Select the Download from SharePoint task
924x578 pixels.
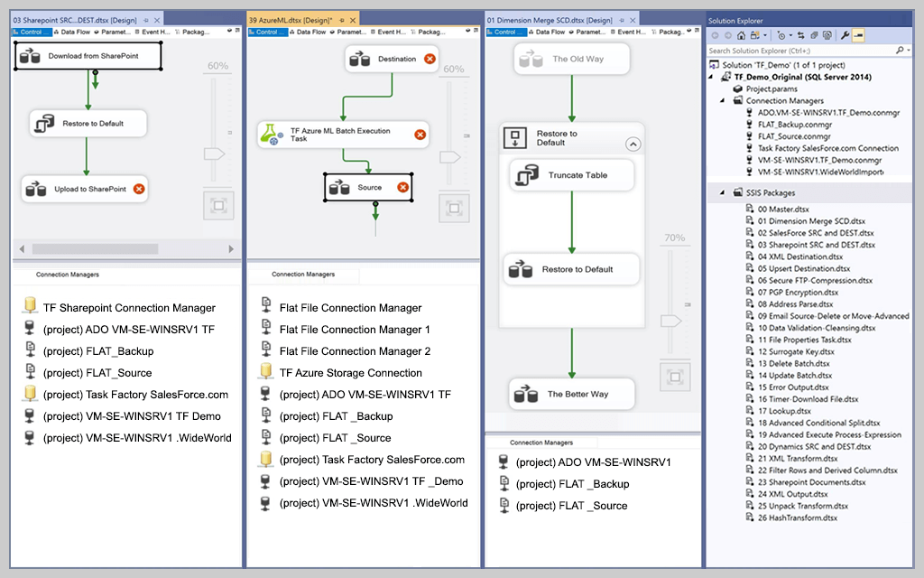[88, 56]
